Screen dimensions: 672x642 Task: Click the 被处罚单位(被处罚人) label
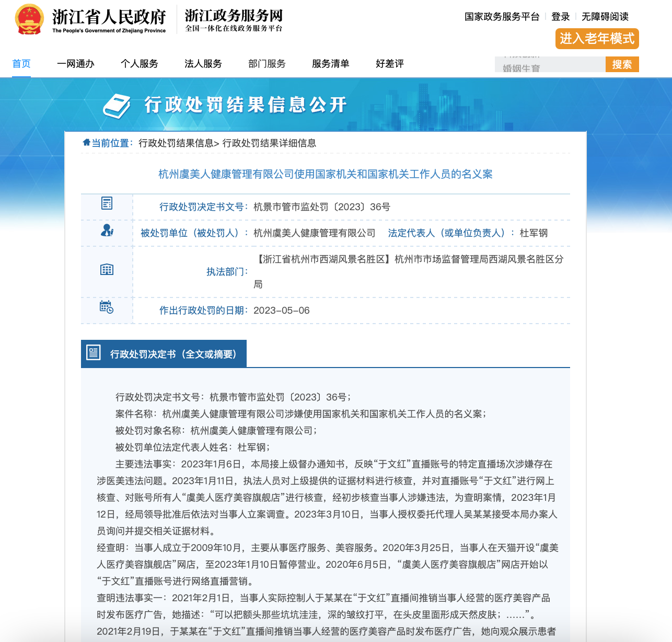194,233
